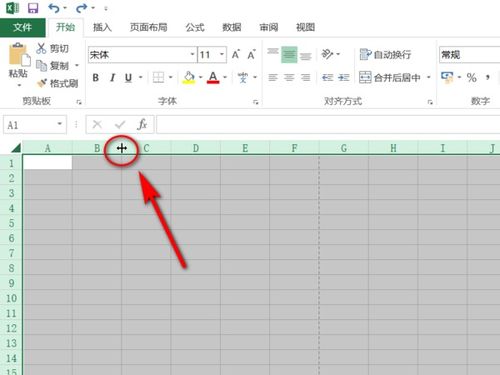Switch to the 公式 formulas tab
Screen dimensions: 500x375
point(195,27)
